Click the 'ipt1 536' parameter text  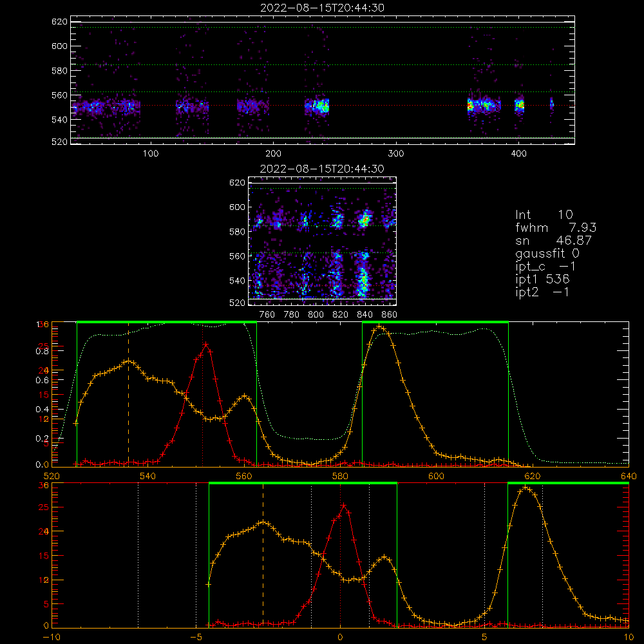coord(542,279)
